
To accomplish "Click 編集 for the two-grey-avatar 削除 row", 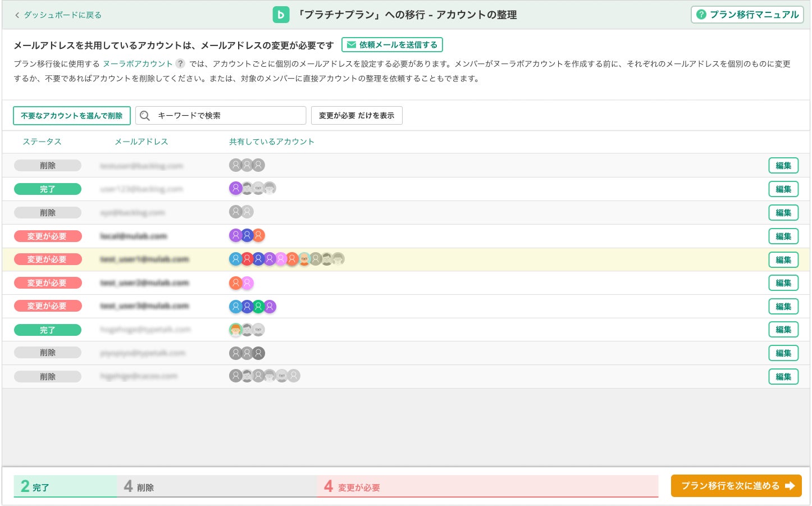I will 783,213.
